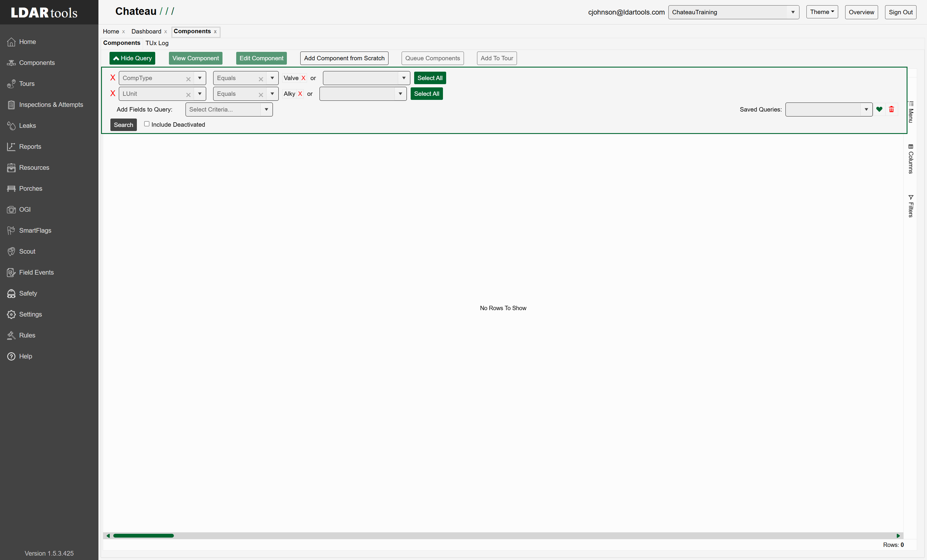
Task: Go to Porches section
Action: pos(30,188)
